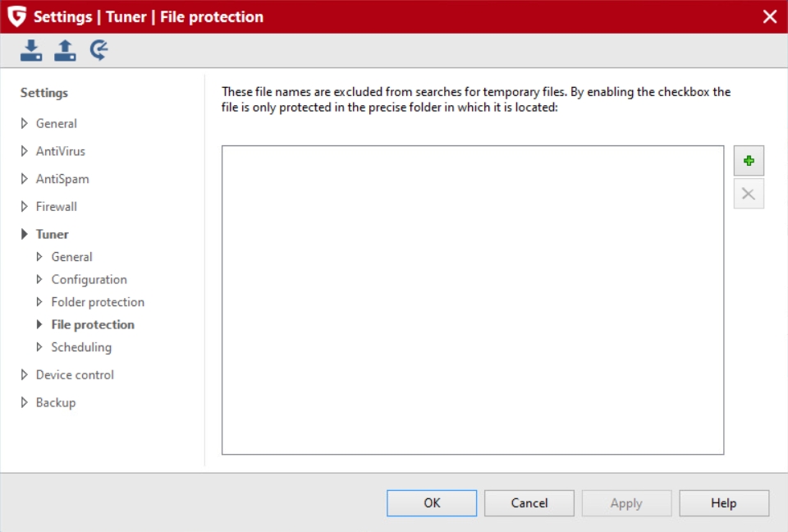This screenshot has height=532, width=788.
Task: Open Tuner Configuration page
Action: click(89, 279)
